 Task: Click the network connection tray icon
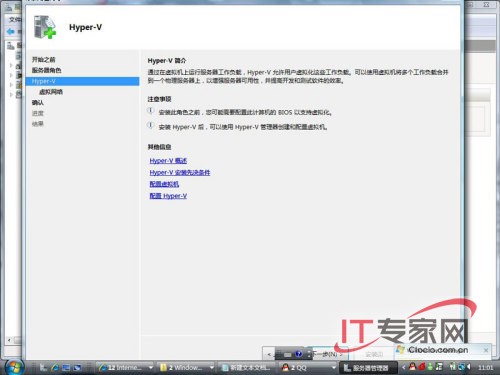point(461,367)
